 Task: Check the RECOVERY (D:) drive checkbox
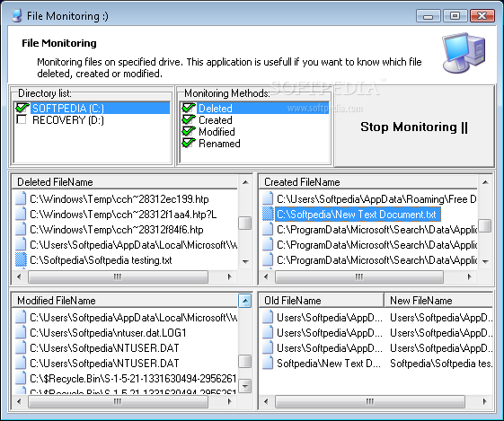click(22, 119)
